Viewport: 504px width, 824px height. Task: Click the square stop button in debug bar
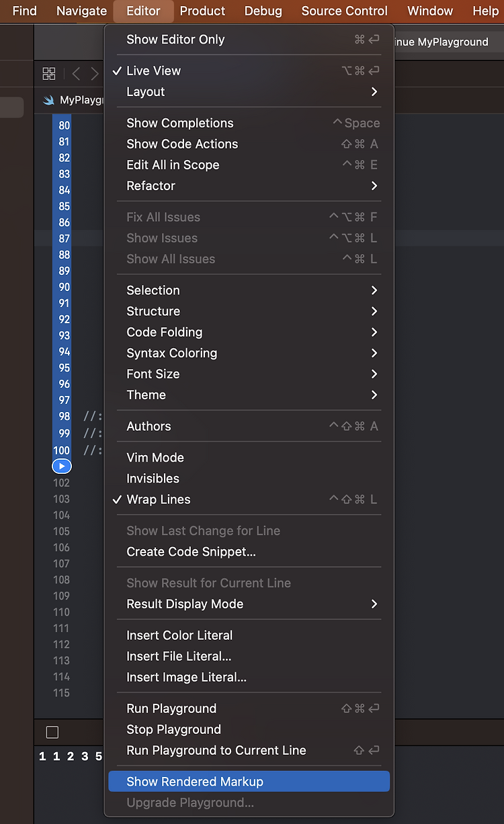pyautogui.click(x=52, y=733)
